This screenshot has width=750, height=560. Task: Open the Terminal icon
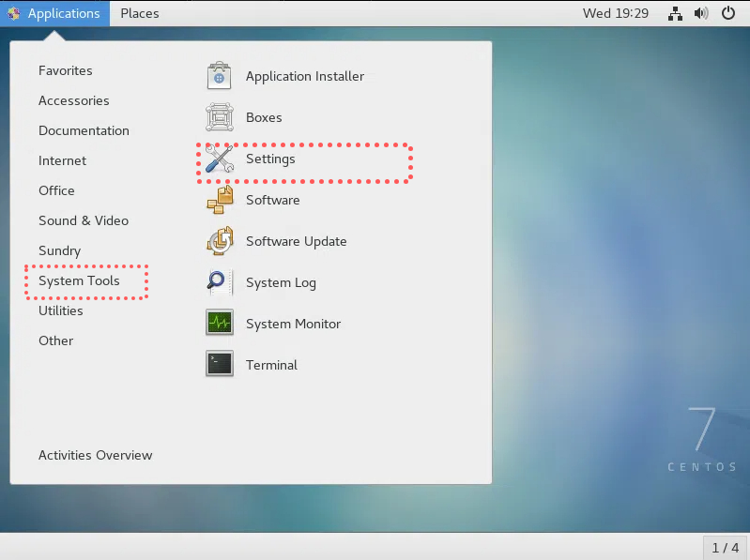220,364
